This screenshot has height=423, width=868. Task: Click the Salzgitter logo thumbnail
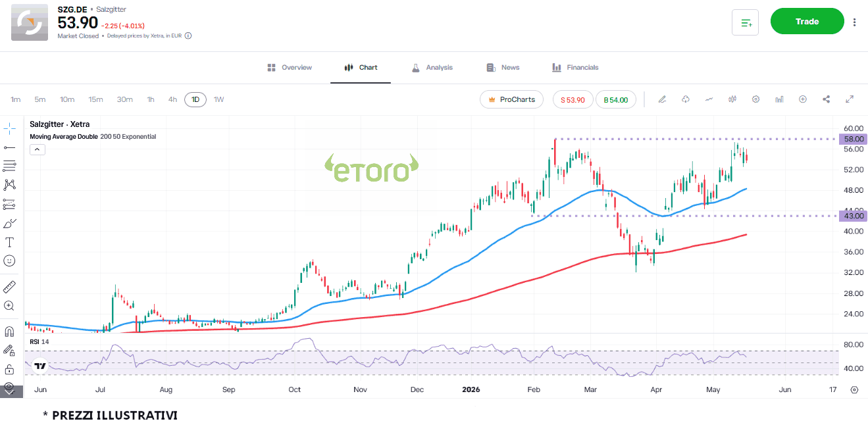[x=30, y=22]
